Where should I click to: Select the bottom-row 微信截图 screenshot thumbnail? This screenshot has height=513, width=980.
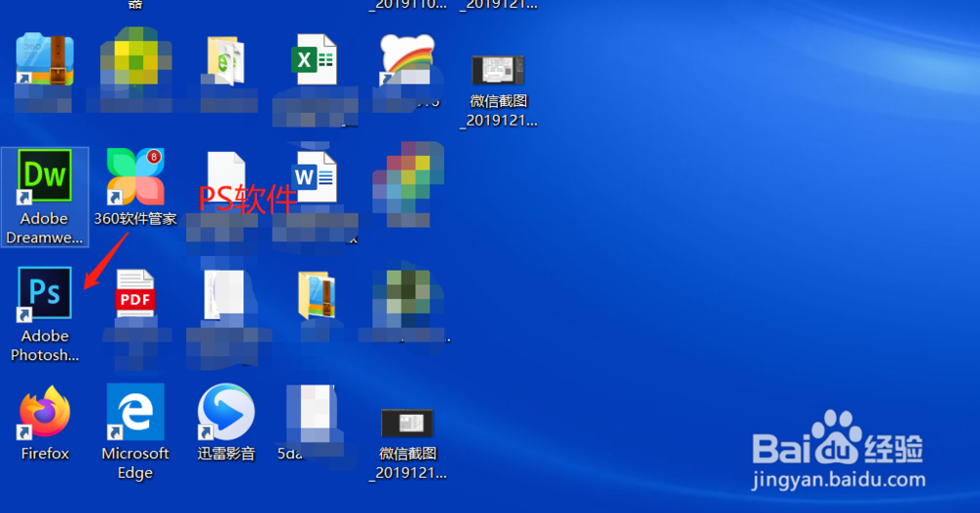point(408,423)
